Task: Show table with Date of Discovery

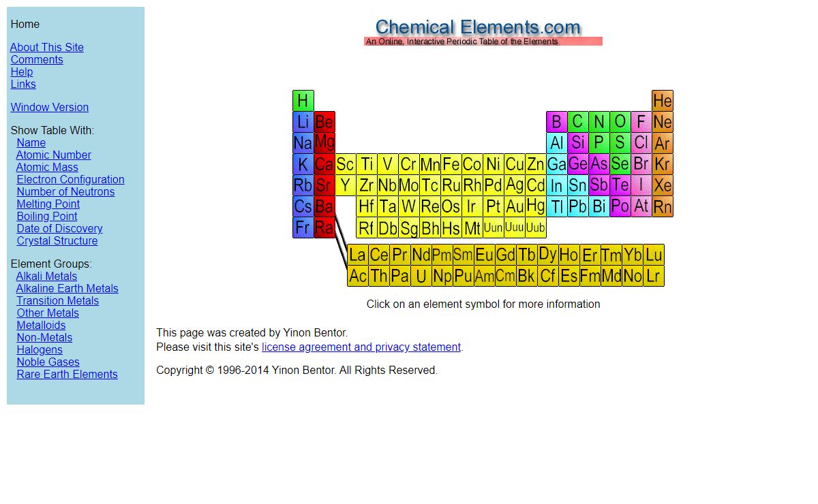Action: (60, 229)
